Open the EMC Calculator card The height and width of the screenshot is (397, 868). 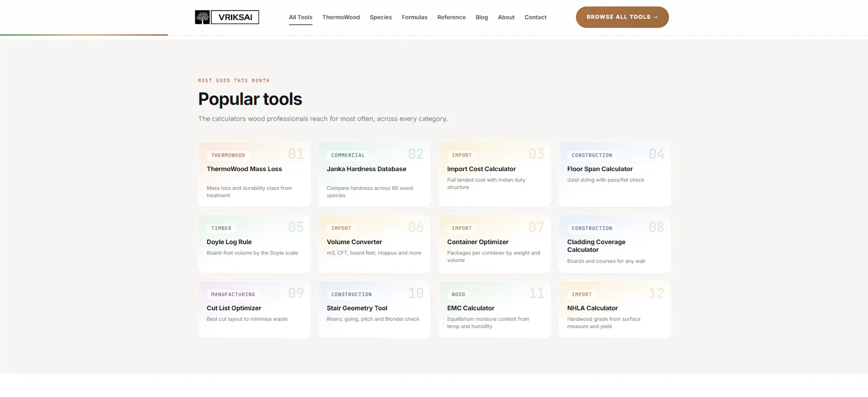495,310
